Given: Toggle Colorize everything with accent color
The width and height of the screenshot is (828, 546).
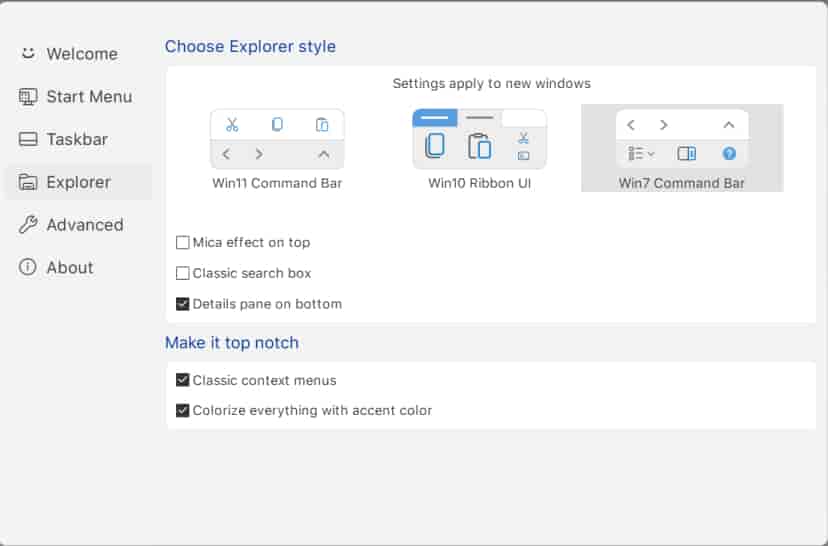Looking at the screenshot, I should click(183, 410).
